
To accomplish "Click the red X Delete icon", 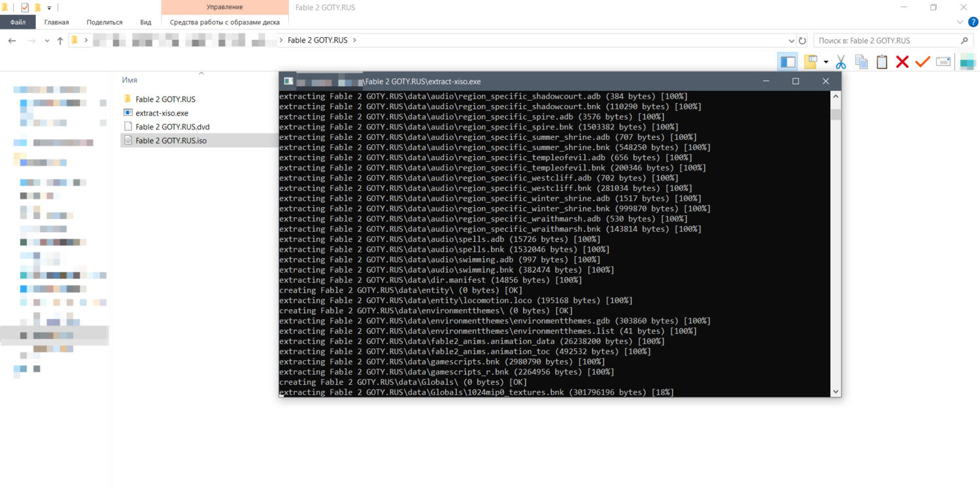I will coord(902,62).
